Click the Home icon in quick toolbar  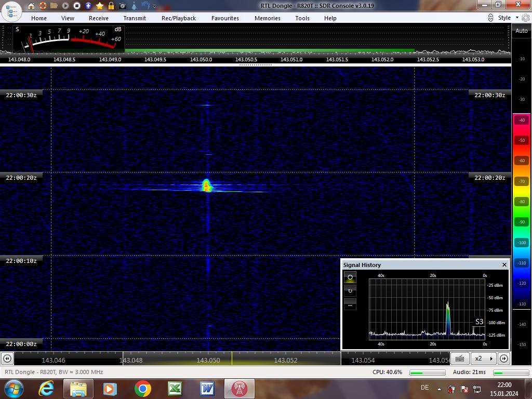click(x=31, y=6)
